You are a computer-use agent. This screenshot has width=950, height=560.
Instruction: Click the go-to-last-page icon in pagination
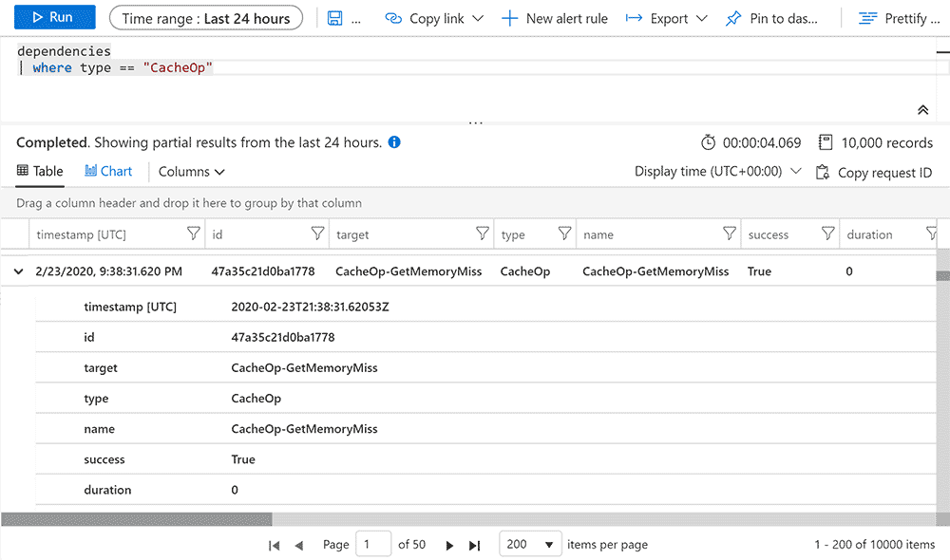[474, 545]
